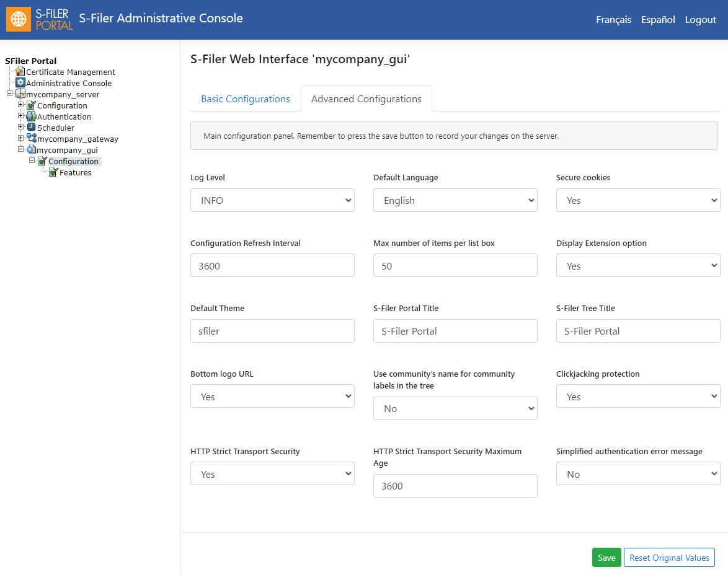
Task: Click Configuration label below mycompany_server
Action: point(62,105)
